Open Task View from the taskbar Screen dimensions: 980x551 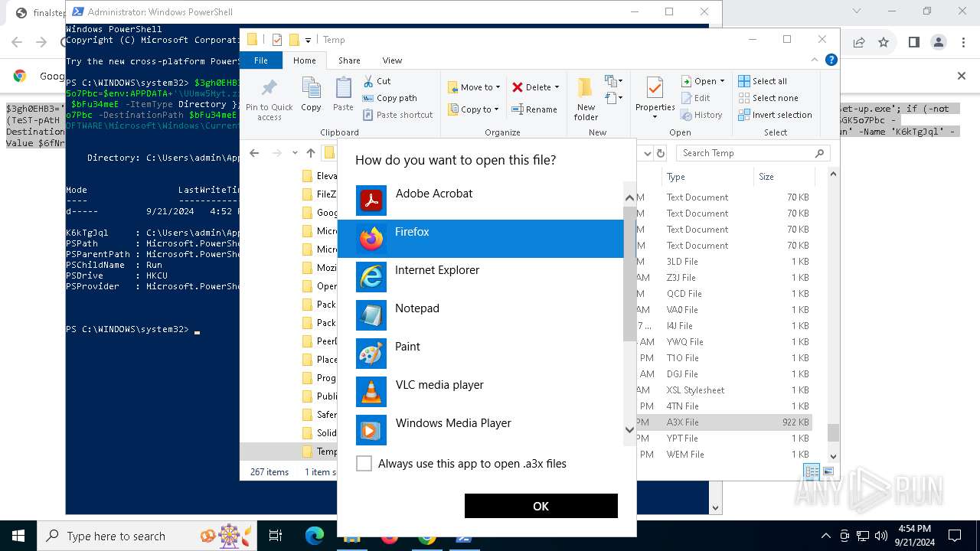click(x=276, y=536)
